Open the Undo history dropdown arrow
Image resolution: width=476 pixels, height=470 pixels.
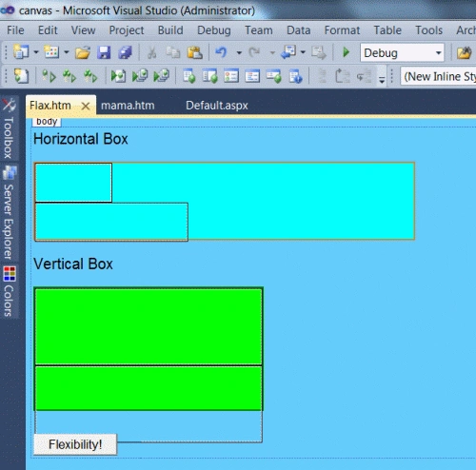[239, 52]
